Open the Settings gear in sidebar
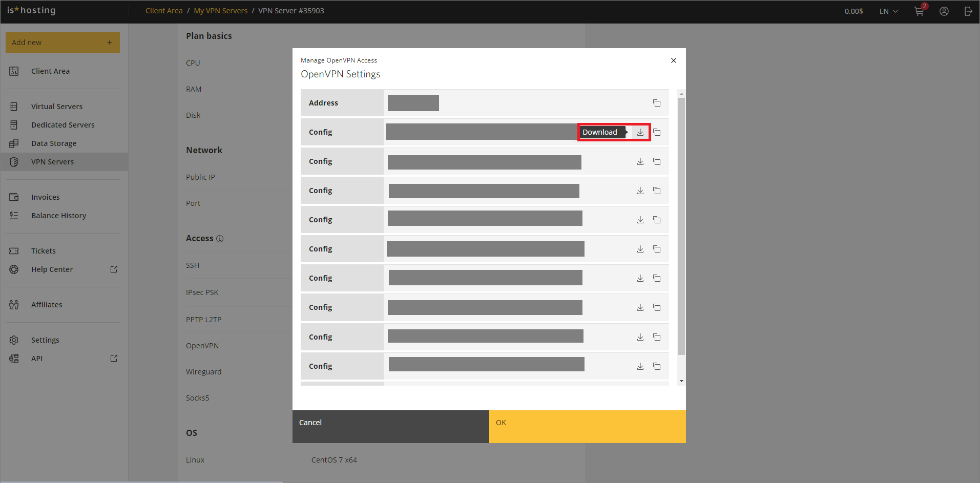 point(14,340)
